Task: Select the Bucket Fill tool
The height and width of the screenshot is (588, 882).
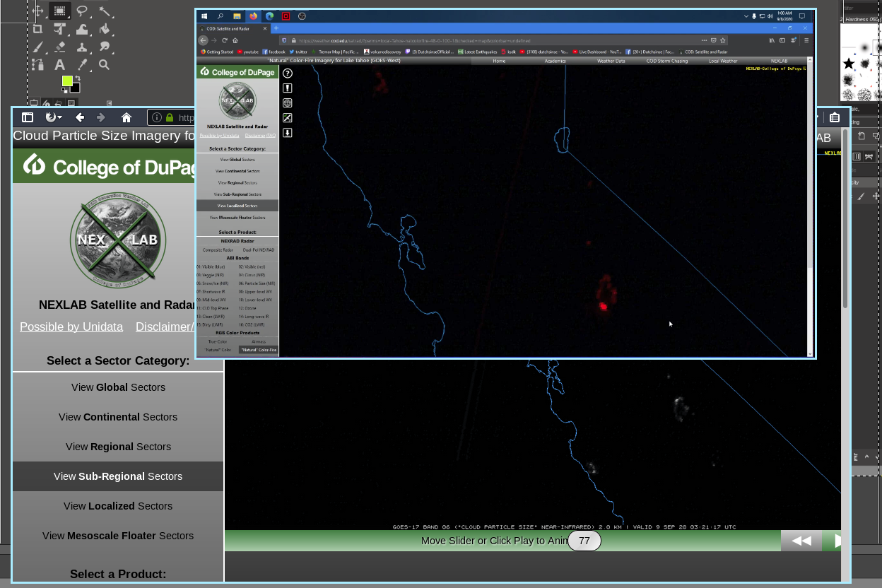Action: pyautogui.click(x=105, y=29)
